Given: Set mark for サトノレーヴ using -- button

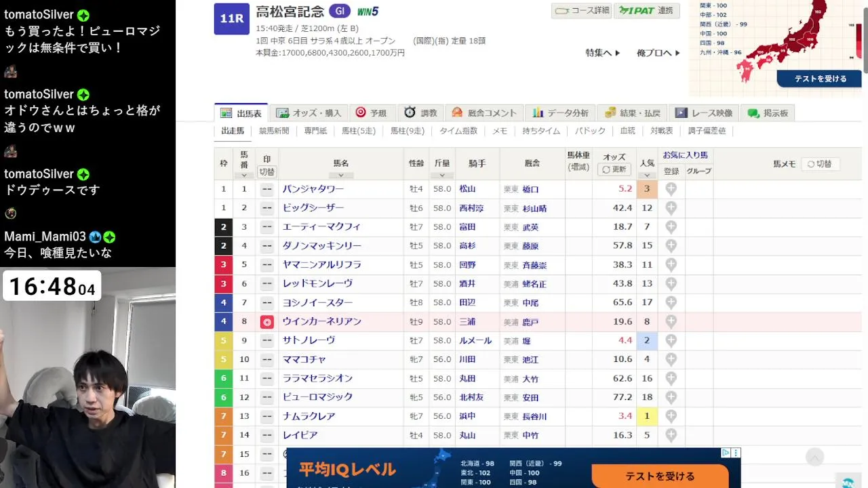Looking at the screenshot, I should 267,341.
